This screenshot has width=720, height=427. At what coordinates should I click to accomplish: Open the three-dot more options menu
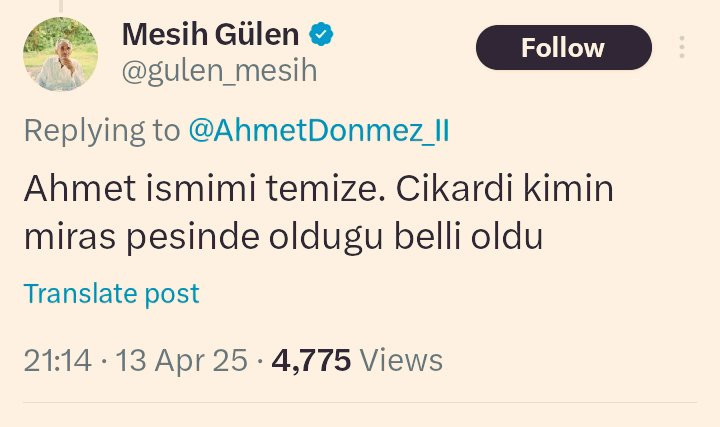point(682,47)
